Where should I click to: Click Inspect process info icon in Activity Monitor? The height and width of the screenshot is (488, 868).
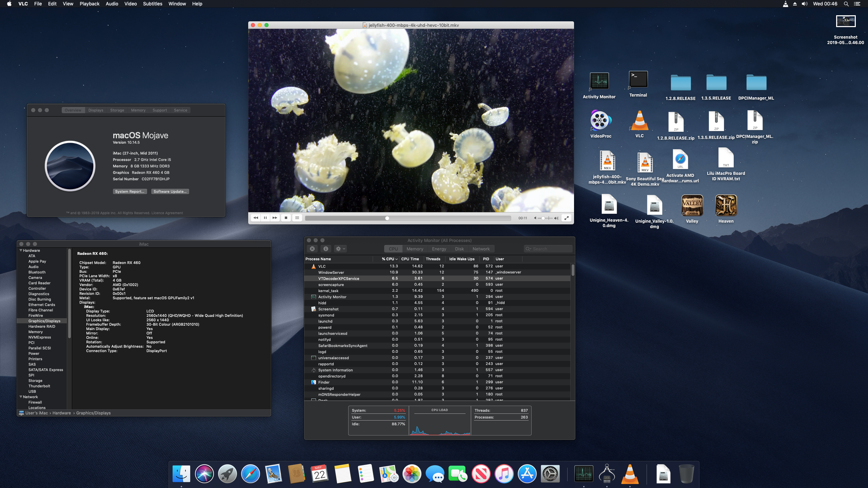click(x=325, y=249)
